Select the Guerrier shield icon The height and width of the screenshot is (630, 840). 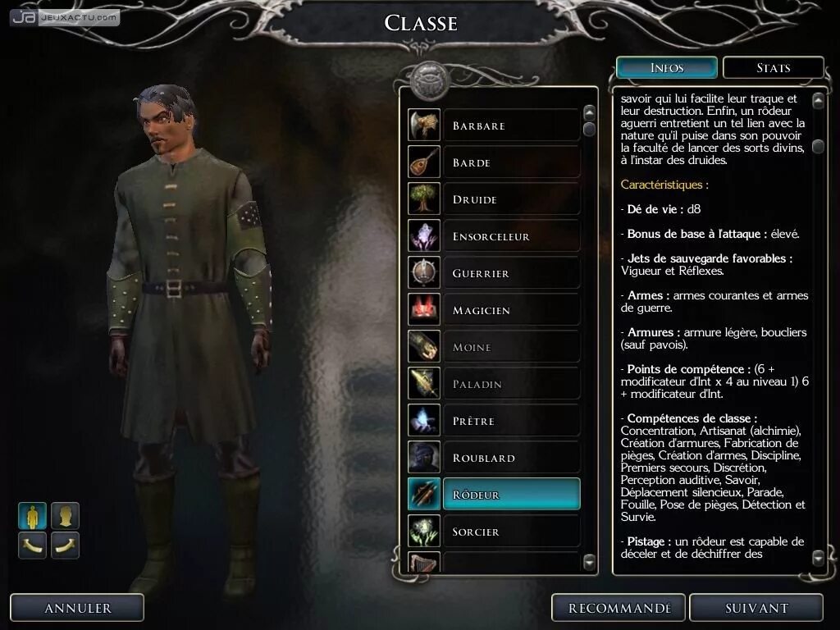424,272
